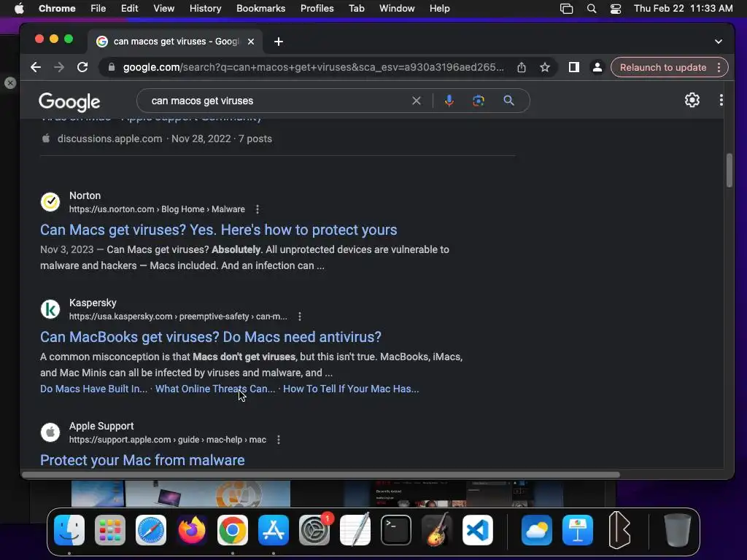Click the address bar URL
The image size is (747, 560).
coord(313,67)
